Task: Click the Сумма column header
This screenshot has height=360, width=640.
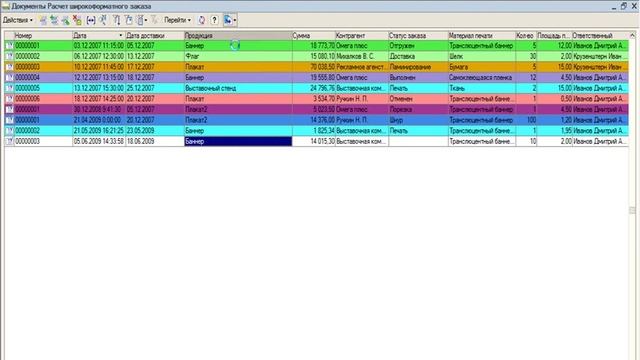Action: pos(313,36)
